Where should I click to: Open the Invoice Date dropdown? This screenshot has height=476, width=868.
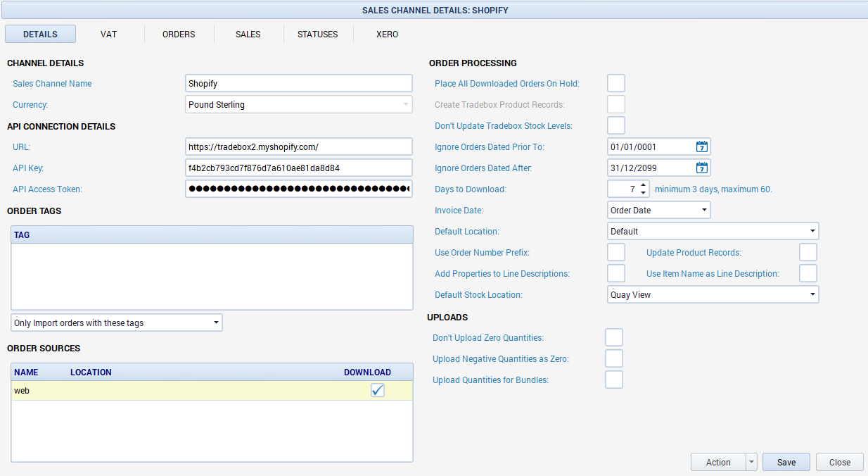704,210
